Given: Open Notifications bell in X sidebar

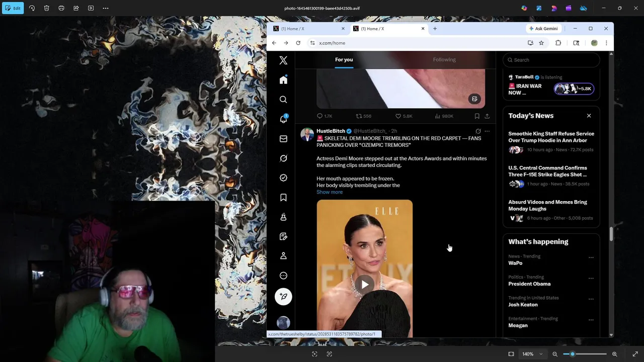Looking at the screenshot, I should [x=283, y=119].
